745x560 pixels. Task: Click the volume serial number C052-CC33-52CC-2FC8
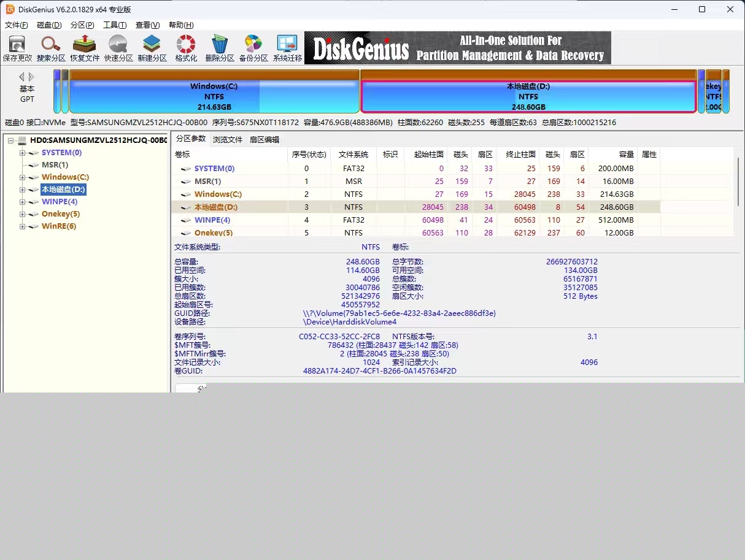click(x=339, y=336)
